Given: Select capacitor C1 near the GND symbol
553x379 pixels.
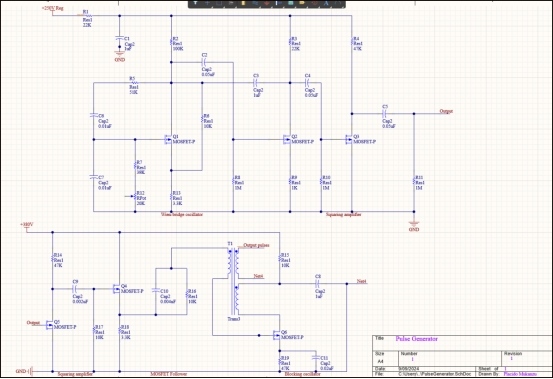Looking at the screenshot, I should click(x=120, y=41).
